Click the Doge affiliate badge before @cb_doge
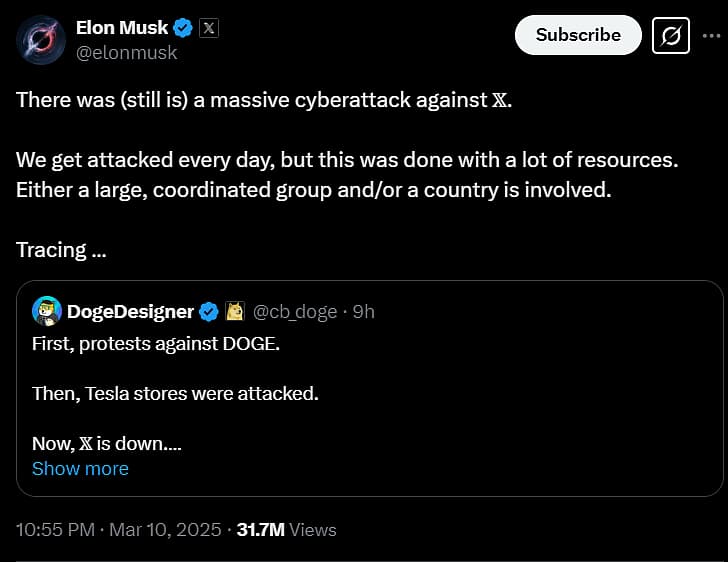 click(236, 312)
